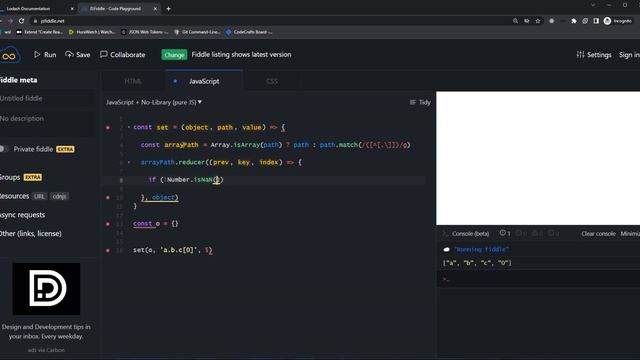Click the Running fiddle console message

coord(481,249)
